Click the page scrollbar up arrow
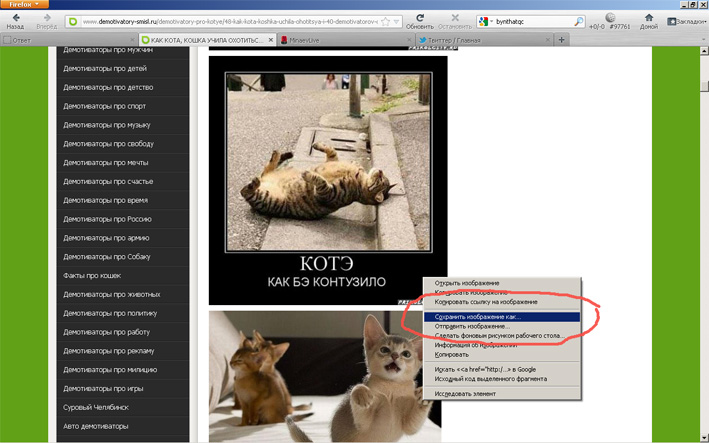This screenshot has width=709, height=443. click(x=704, y=51)
